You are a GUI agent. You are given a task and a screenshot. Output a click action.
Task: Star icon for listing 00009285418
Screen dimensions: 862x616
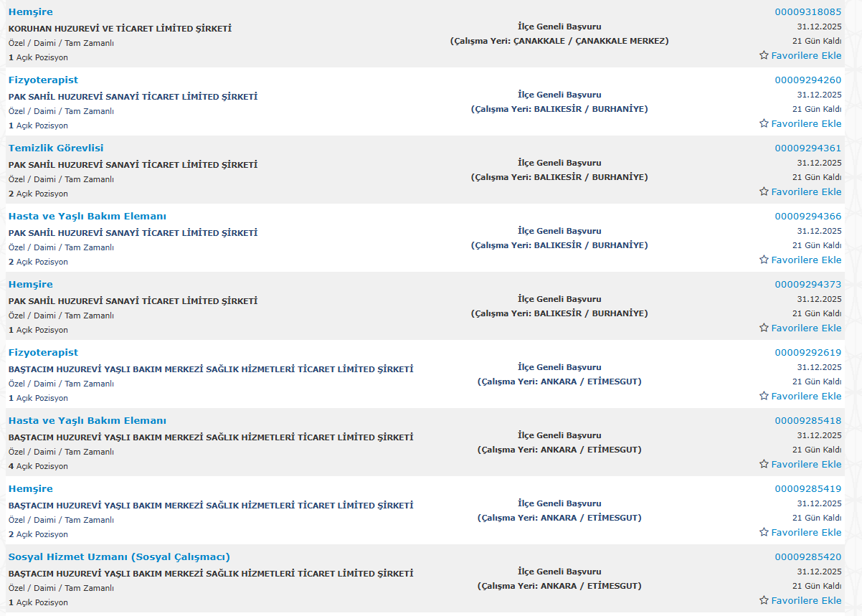pos(764,464)
